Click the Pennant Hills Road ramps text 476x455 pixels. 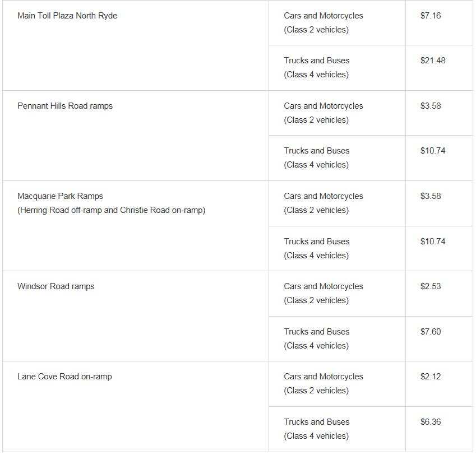[65, 106]
